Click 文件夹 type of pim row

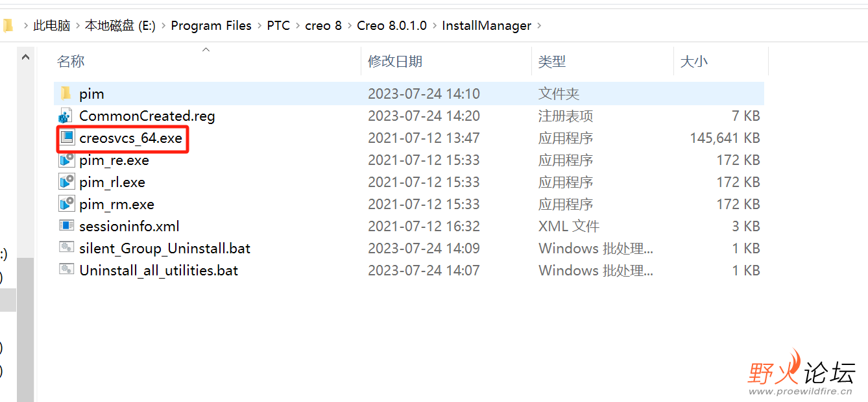(x=559, y=94)
